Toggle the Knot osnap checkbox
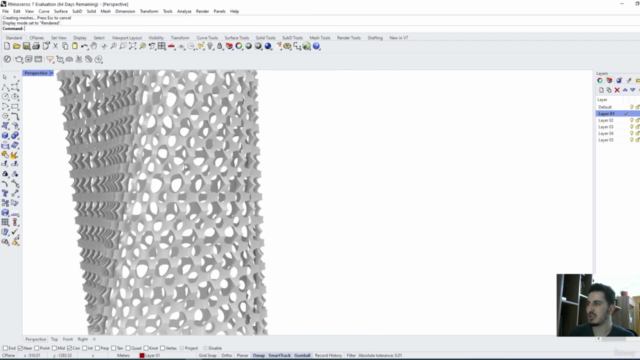The image size is (640, 360). (x=146, y=348)
